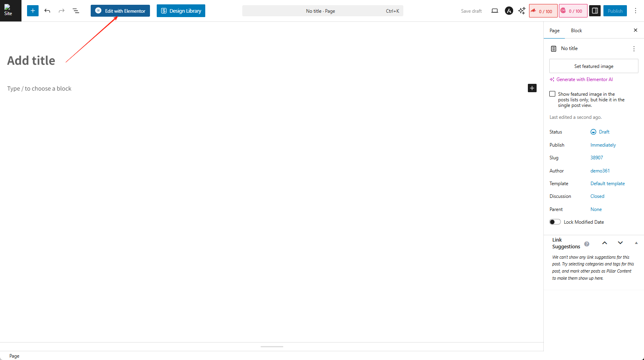Click Set featured image
This screenshot has width=644, height=360.
(594, 66)
